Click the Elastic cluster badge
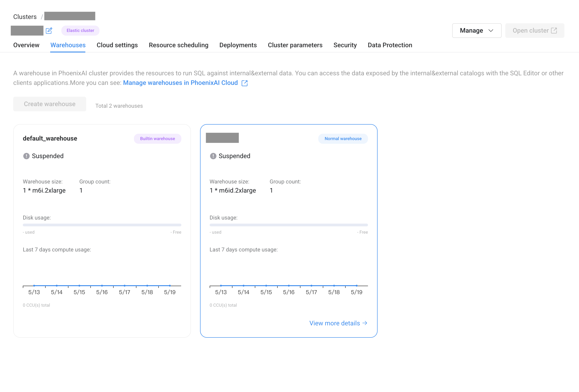 click(80, 30)
